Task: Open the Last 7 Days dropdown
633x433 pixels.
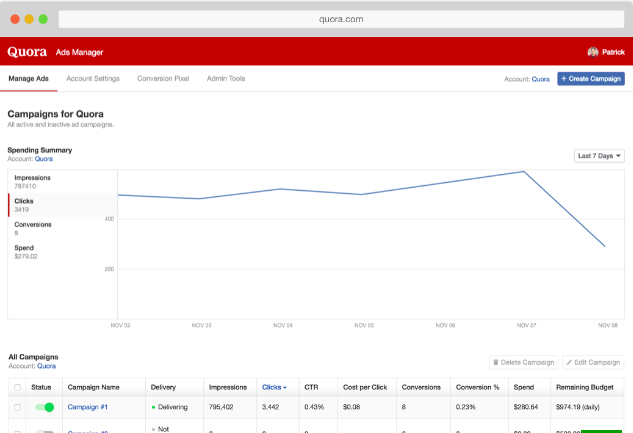Action: (599, 156)
